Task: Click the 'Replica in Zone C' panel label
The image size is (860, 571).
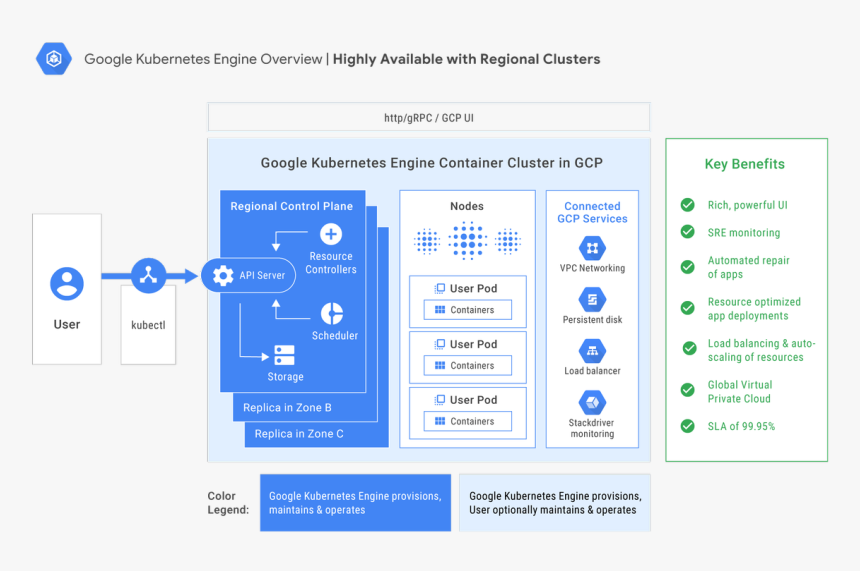Action: [299, 434]
